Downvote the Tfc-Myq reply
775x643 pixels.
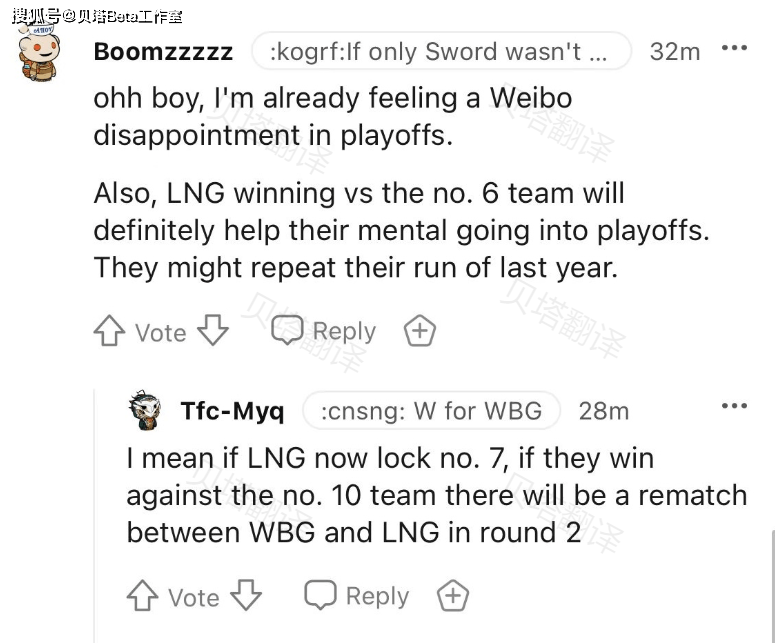tap(246, 595)
